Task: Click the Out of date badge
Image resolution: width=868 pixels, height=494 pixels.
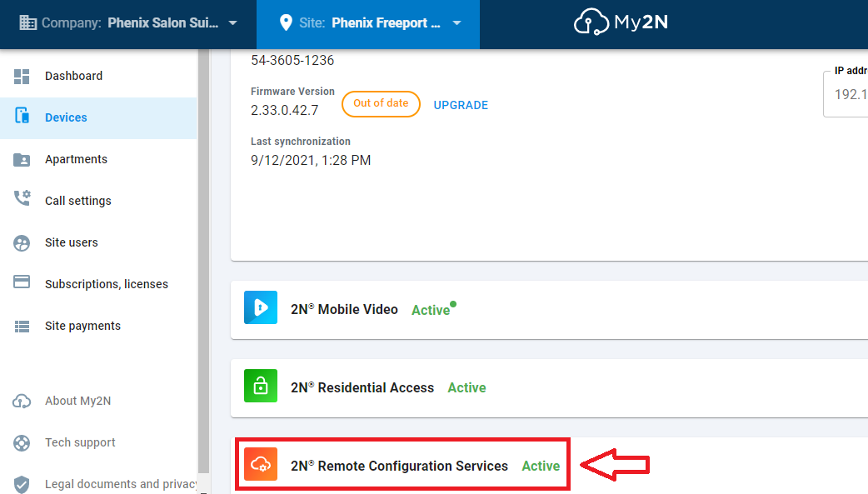Action: click(381, 103)
